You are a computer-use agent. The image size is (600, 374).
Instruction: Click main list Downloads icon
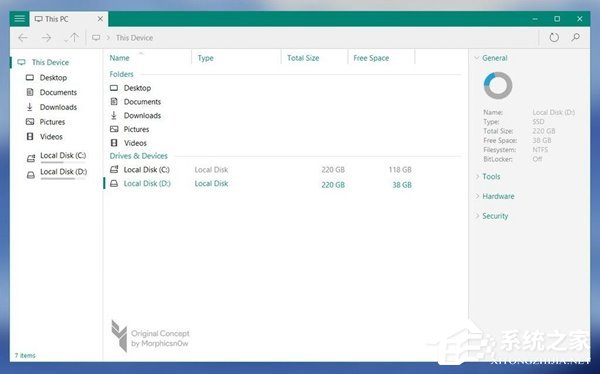[114, 115]
